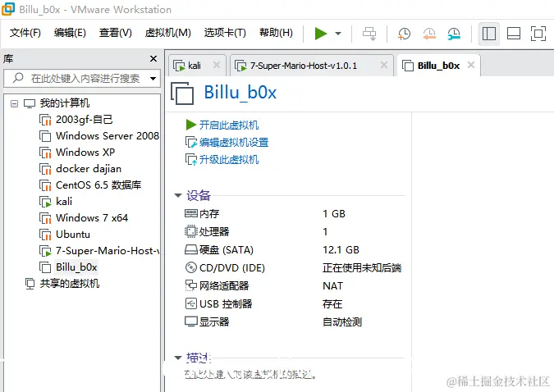Click the wrench icon beside 编辑虚拟机设置

coord(191,143)
